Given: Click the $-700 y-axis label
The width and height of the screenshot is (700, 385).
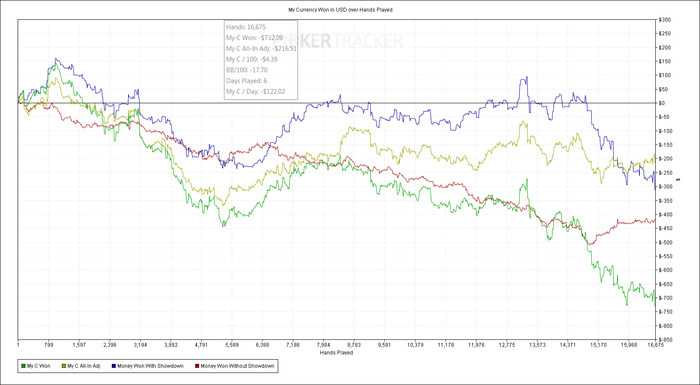Looking at the screenshot, I should click(666, 298).
